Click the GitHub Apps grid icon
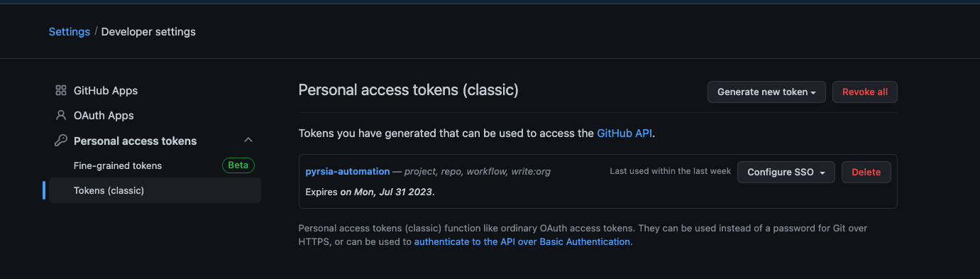Screen dimensions: 980x279 tap(61, 91)
